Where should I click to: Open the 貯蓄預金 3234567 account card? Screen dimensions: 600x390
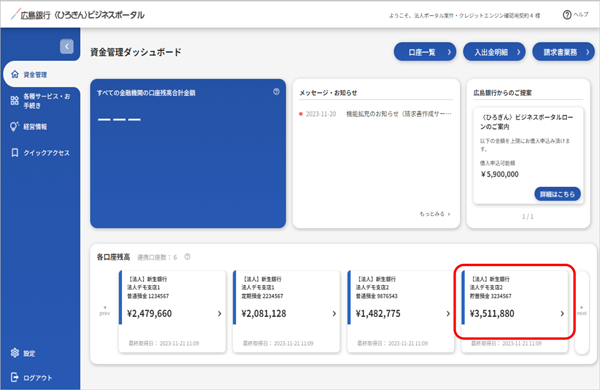(x=515, y=312)
